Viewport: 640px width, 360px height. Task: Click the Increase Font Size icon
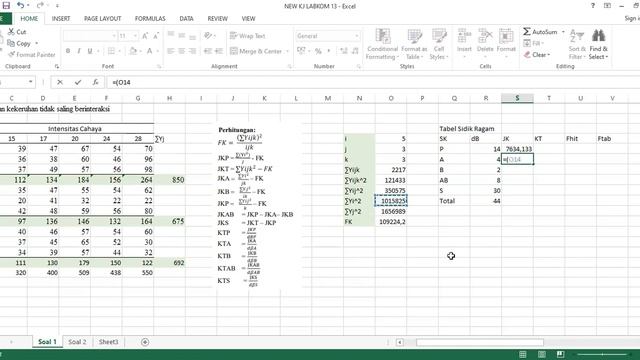(145, 36)
